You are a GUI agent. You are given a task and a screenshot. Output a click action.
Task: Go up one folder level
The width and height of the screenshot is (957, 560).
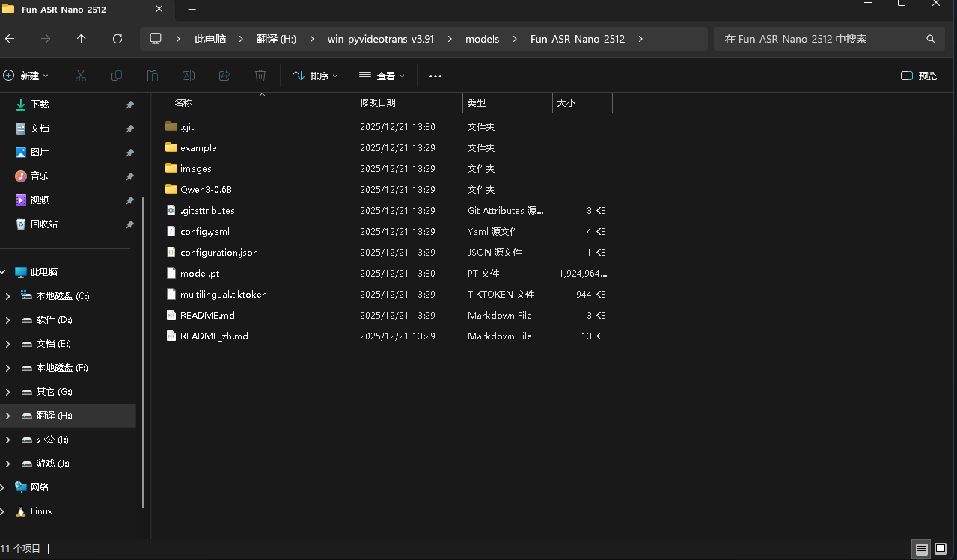click(82, 39)
